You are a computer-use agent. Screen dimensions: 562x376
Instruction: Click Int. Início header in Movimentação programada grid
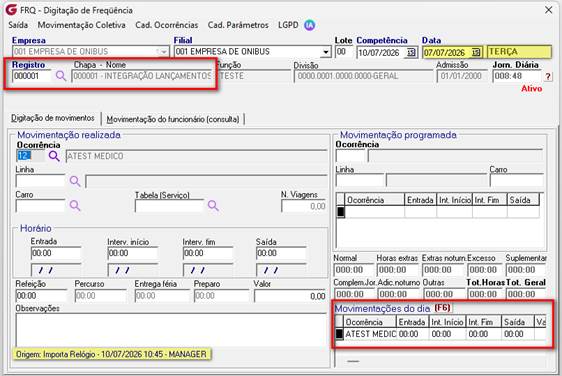coord(454,200)
